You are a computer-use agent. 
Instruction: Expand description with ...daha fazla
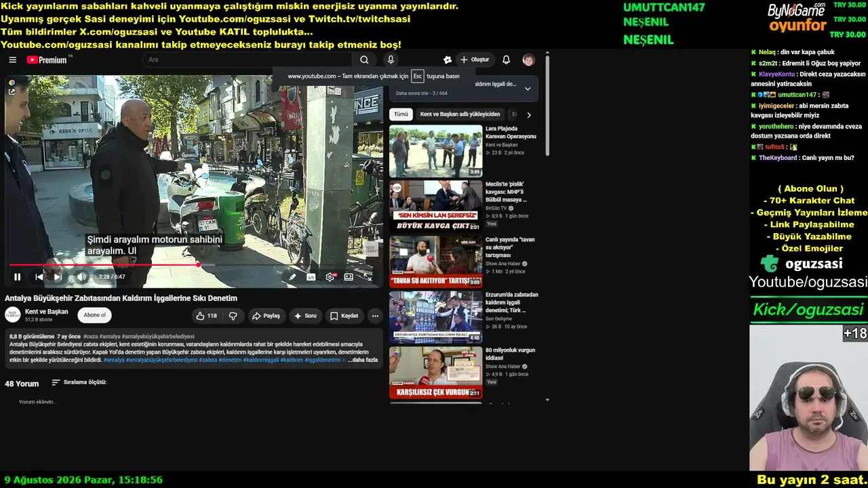pos(363,360)
